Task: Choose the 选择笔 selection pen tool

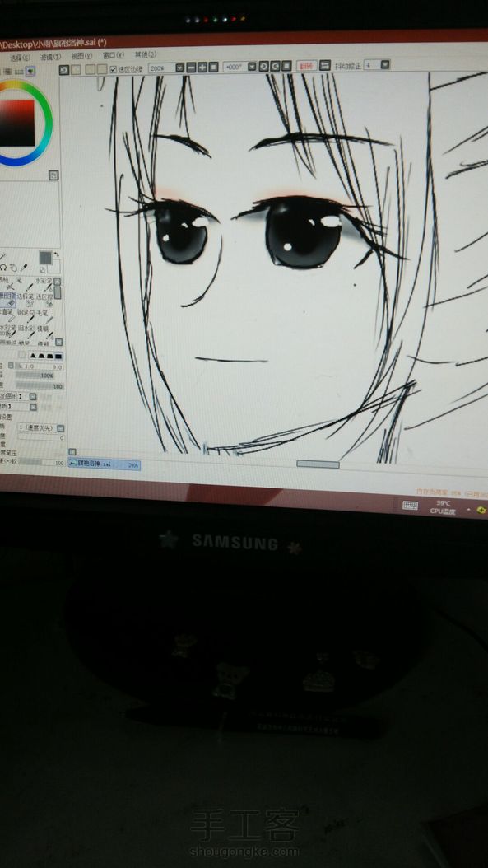Action: click(x=26, y=301)
